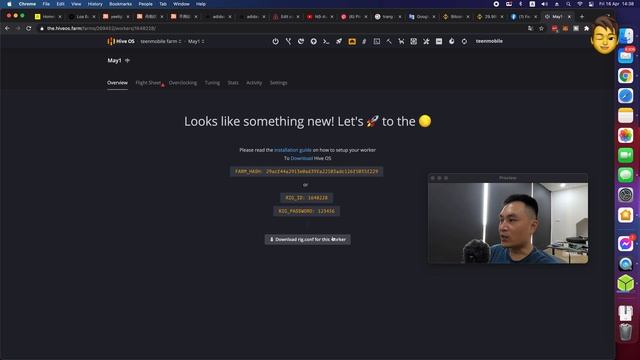
Task: Open the worker Settings tab
Action: tap(278, 83)
